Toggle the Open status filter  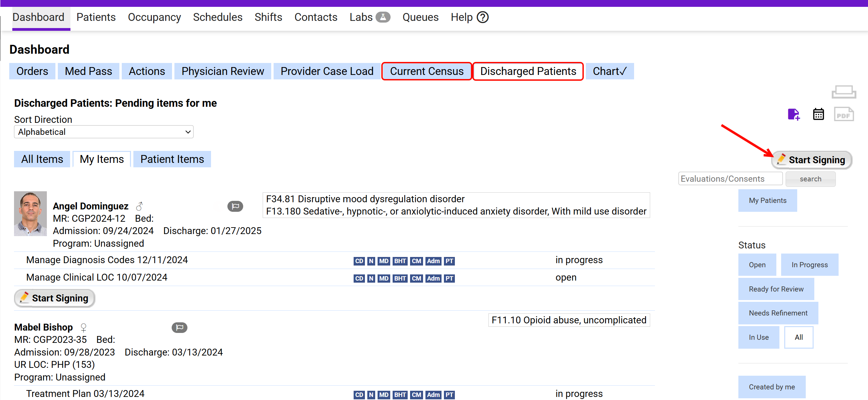tap(757, 265)
